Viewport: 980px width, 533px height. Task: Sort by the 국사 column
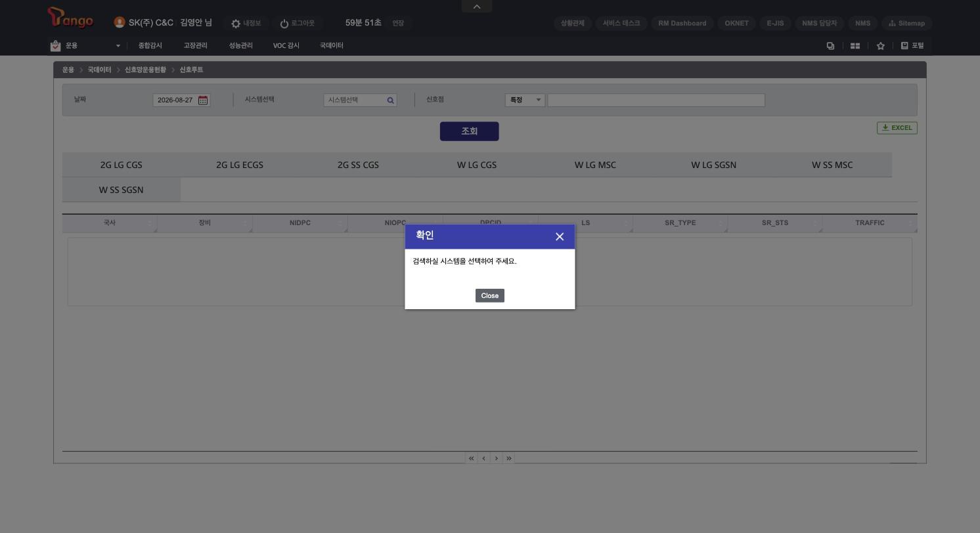[110, 223]
